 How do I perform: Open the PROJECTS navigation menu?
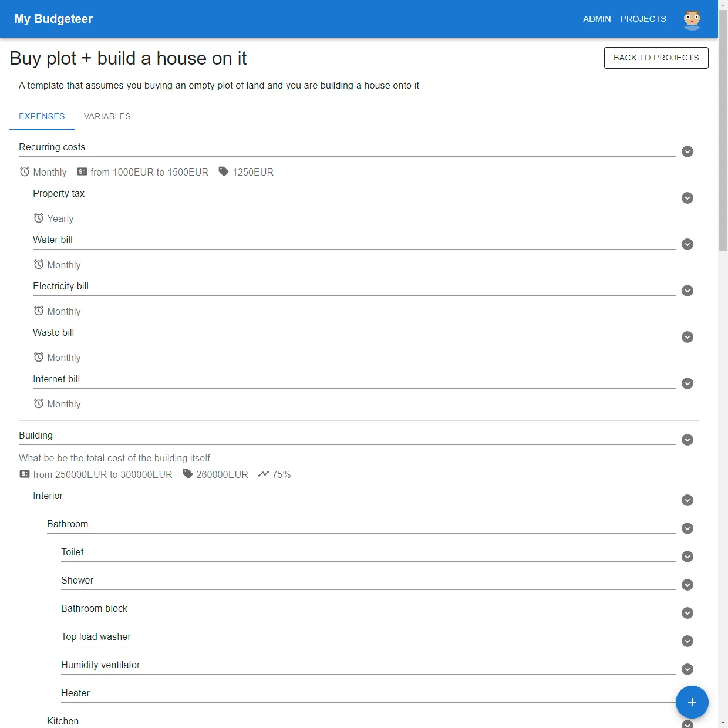pyautogui.click(x=643, y=19)
